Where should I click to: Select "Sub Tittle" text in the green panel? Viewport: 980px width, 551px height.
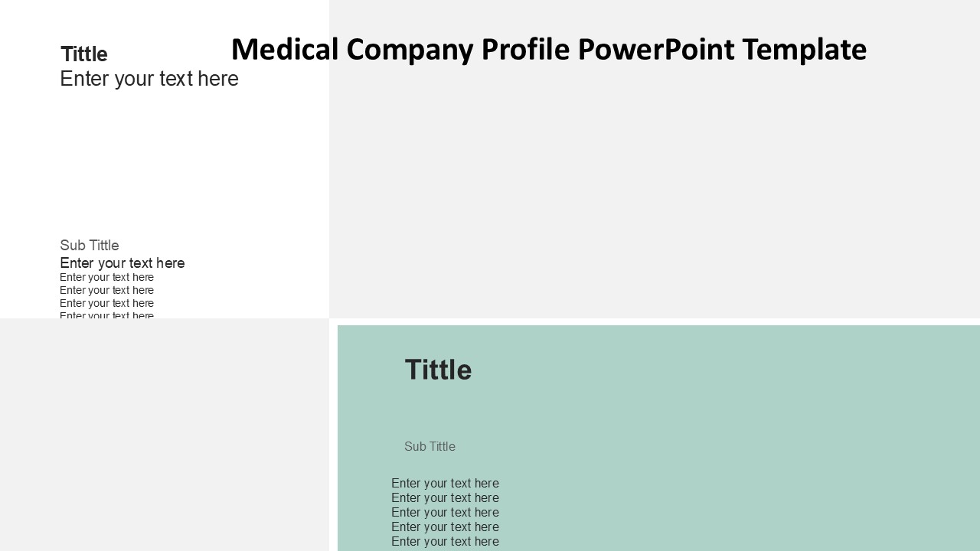pyautogui.click(x=430, y=447)
